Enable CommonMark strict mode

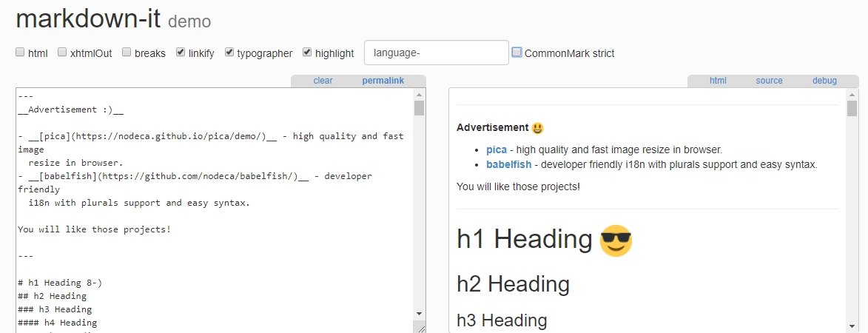pos(517,53)
